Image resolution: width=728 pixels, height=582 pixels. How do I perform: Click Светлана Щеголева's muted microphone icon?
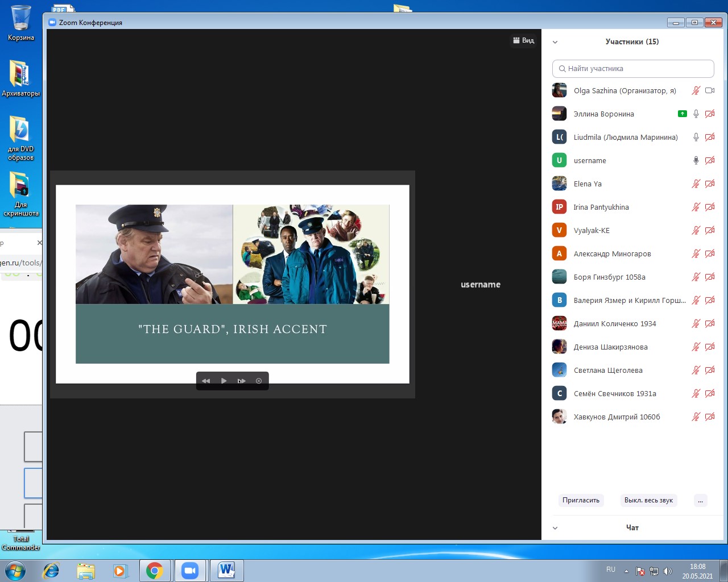[x=696, y=370]
